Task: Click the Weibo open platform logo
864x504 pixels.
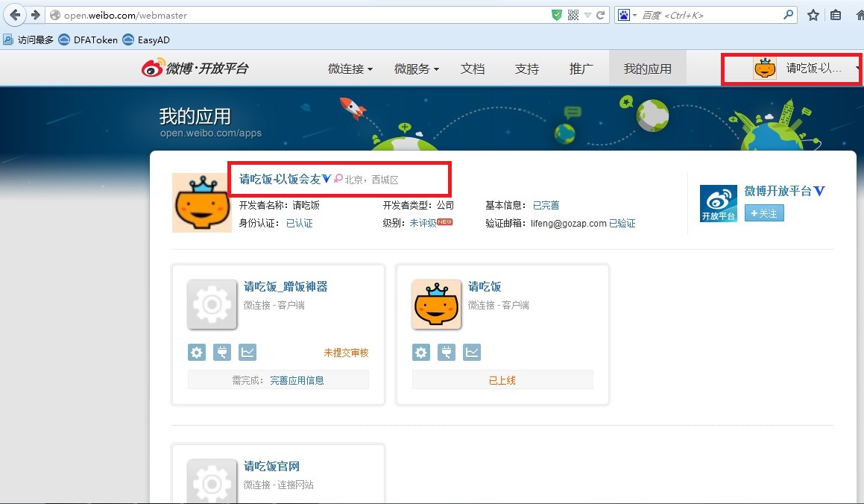Action: point(195,69)
